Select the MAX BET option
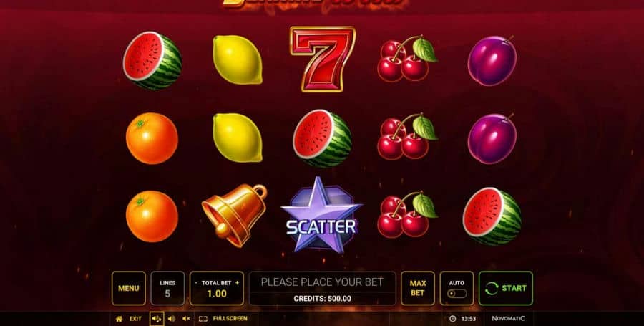The height and width of the screenshot is (326, 644). tap(418, 288)
